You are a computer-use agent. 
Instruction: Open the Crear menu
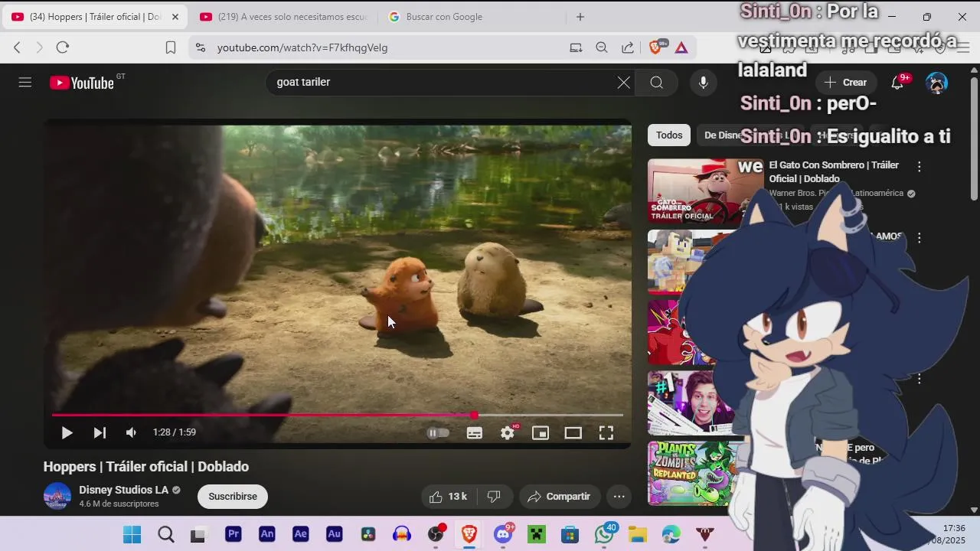pos(846,83)
